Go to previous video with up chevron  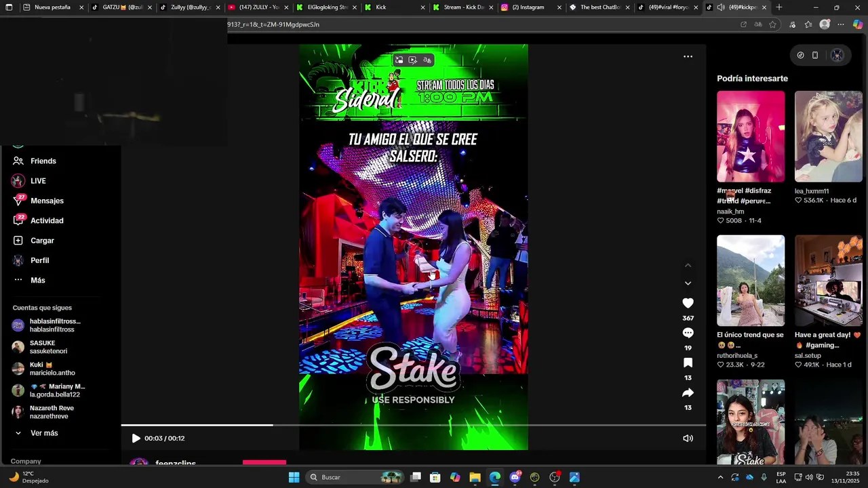pos(688,265)
